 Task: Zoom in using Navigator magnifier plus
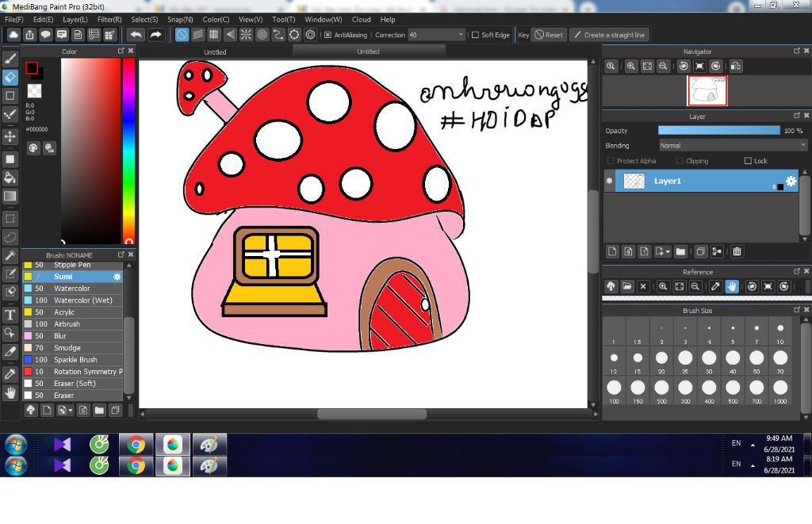[x=630, y=67]
